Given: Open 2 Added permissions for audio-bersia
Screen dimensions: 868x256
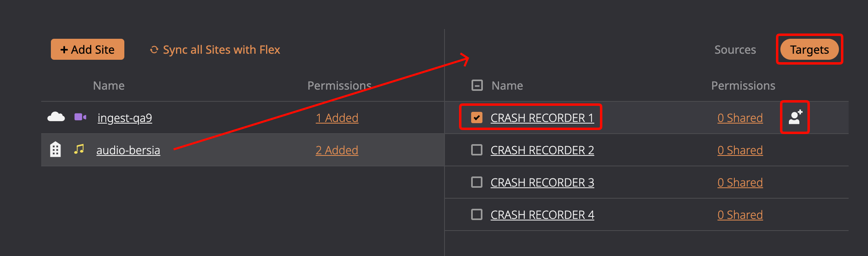Looking at the screenshot, I should click(x=337, y=150).
